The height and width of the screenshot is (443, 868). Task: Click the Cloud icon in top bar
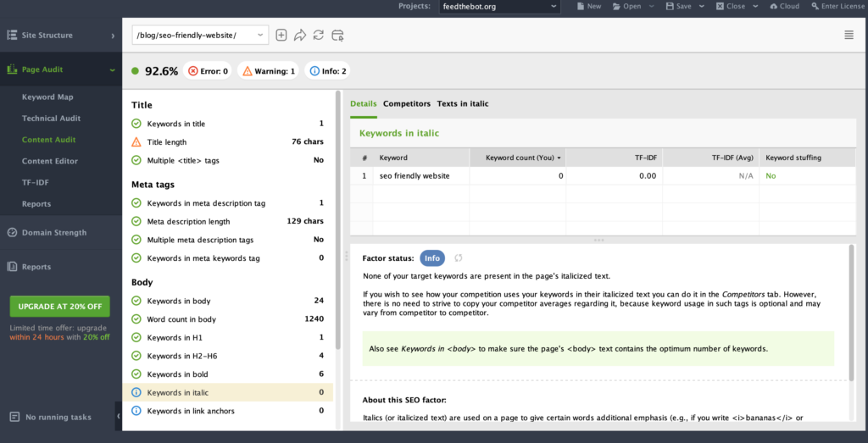click(x=783, y=6)
